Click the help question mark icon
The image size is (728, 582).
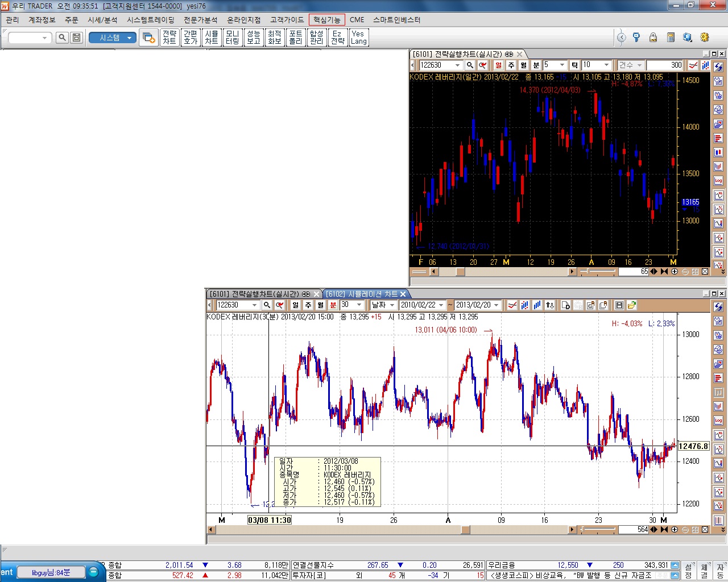pyautogui.click(x=636, y=38)
